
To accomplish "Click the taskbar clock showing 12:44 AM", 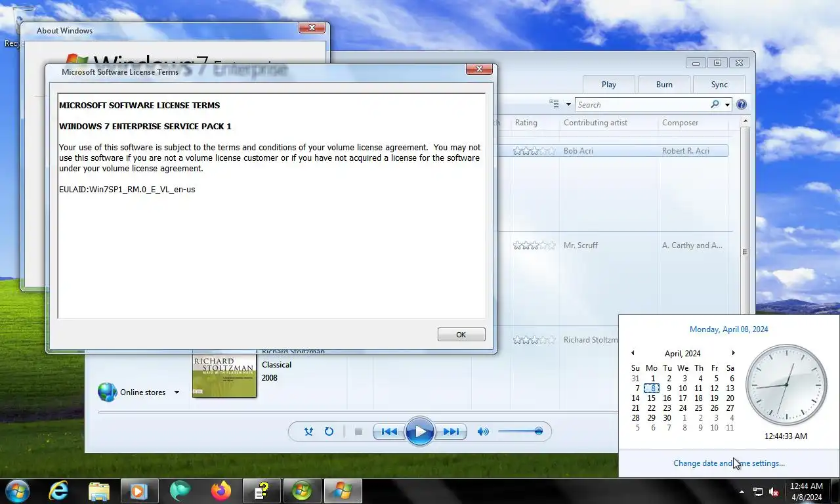I will point(806,492).
